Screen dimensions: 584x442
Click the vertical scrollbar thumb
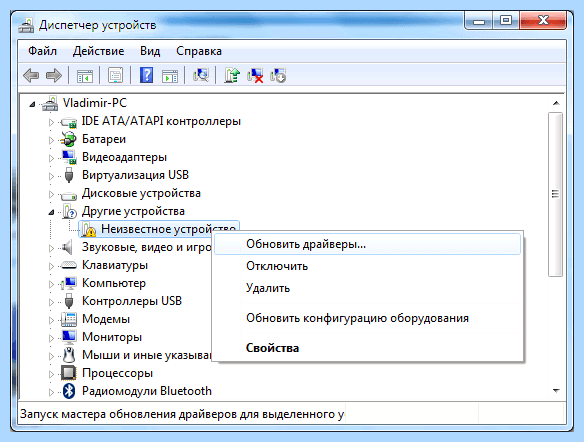[555, 194]
